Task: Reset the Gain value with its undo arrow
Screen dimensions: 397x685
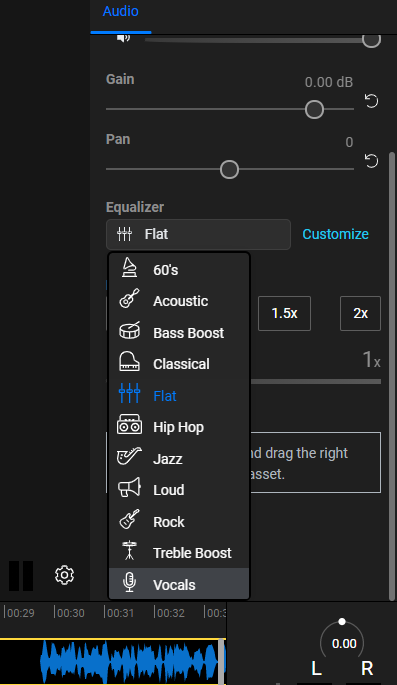Action: (x=371, y=101)
